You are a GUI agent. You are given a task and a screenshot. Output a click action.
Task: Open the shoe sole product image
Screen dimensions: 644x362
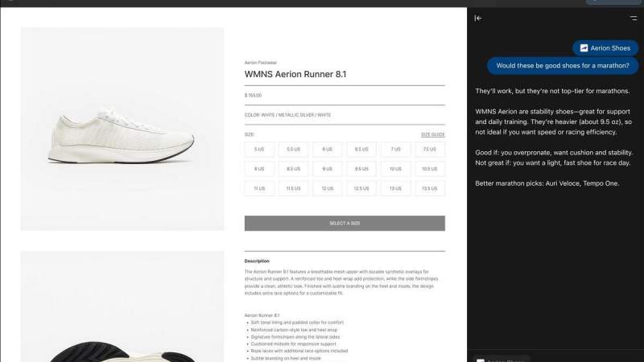coord(122,306)
